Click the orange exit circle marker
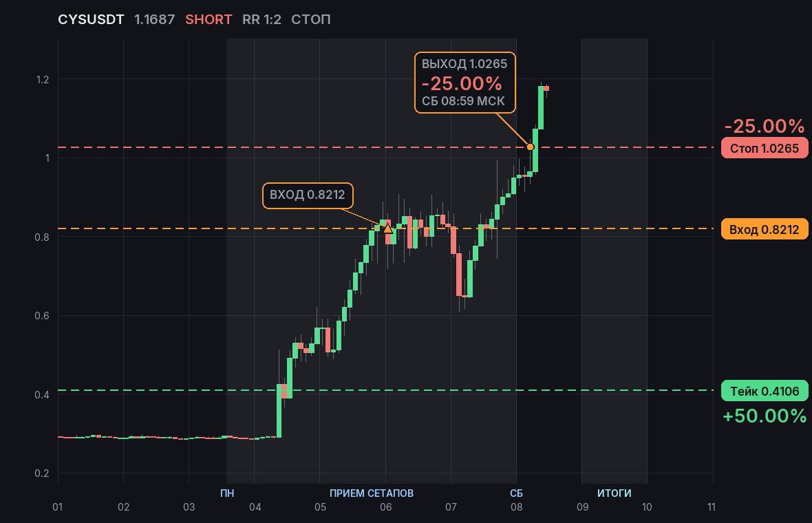Viewport: 812px width, 523px height. tap(531, 147)
